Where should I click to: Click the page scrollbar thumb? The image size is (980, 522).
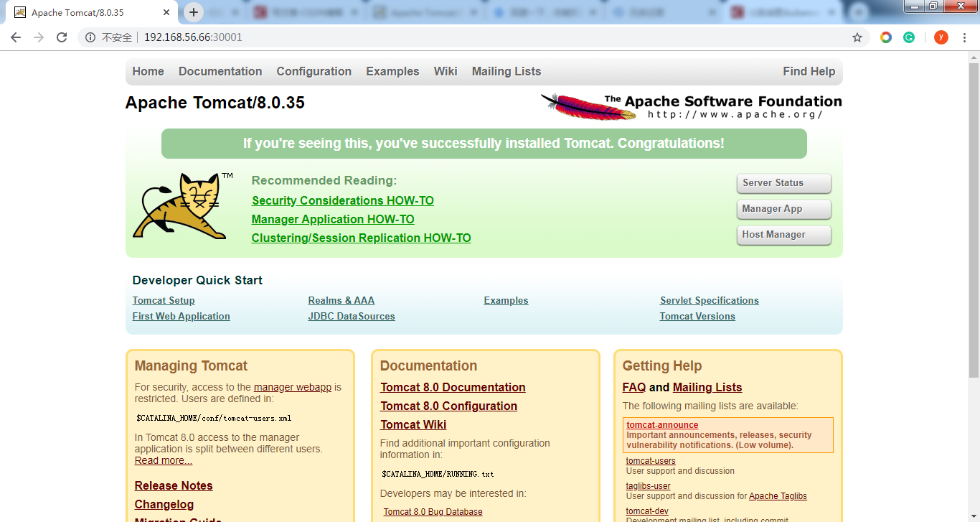click(974, 219)
